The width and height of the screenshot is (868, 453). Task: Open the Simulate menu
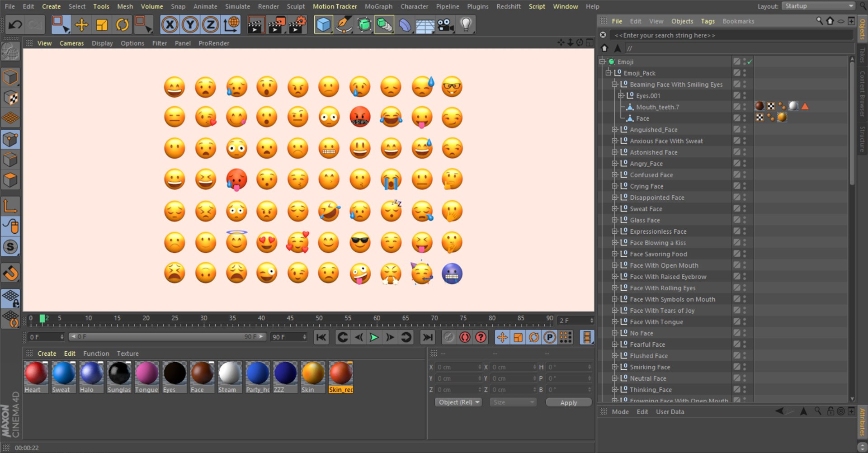click(237, 6)
